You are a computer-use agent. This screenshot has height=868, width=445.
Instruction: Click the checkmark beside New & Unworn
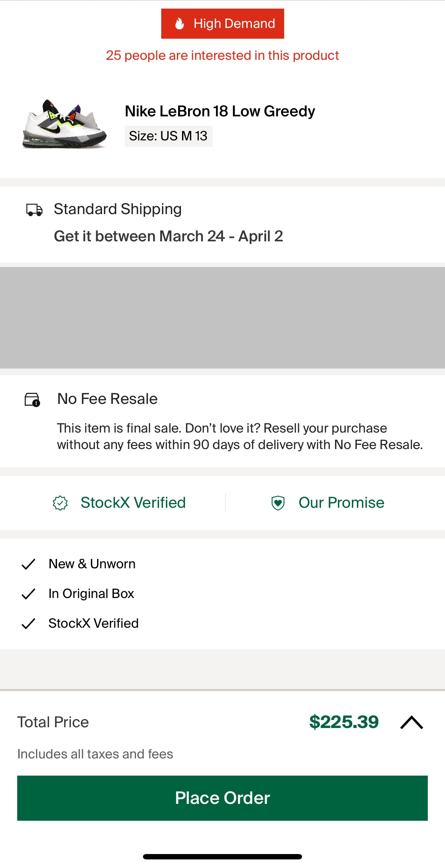pos(28,564)
